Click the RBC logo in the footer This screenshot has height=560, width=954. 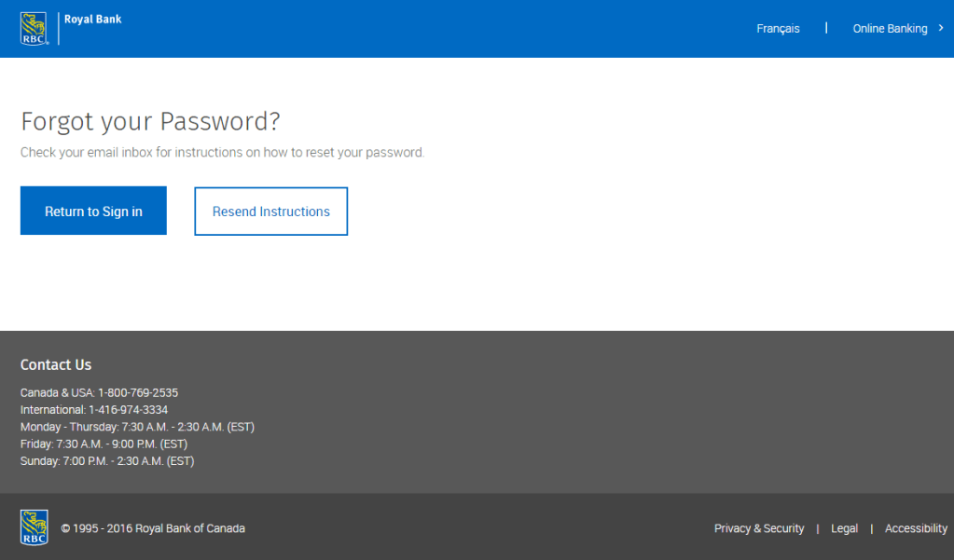point(35,527)
